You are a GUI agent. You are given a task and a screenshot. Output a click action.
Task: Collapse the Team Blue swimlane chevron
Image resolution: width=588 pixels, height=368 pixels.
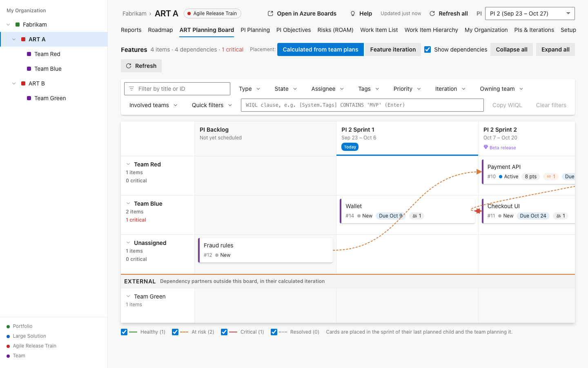point(128,204)
